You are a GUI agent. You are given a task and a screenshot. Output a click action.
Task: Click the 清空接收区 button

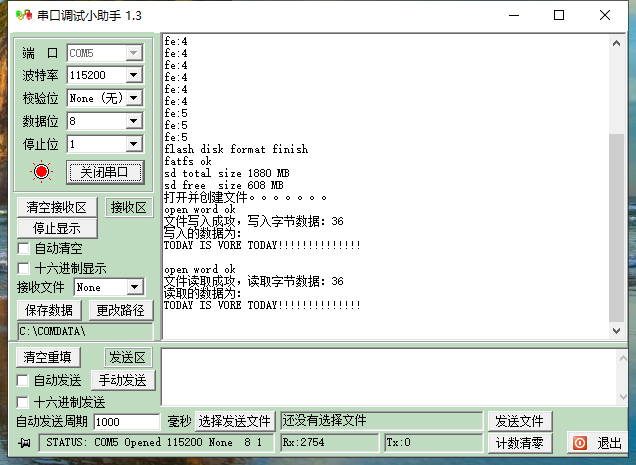(57, 207)
